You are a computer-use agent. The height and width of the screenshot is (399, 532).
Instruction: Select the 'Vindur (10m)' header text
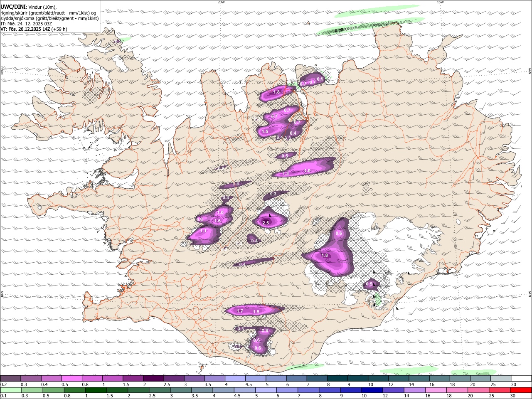tap(42, 6)
